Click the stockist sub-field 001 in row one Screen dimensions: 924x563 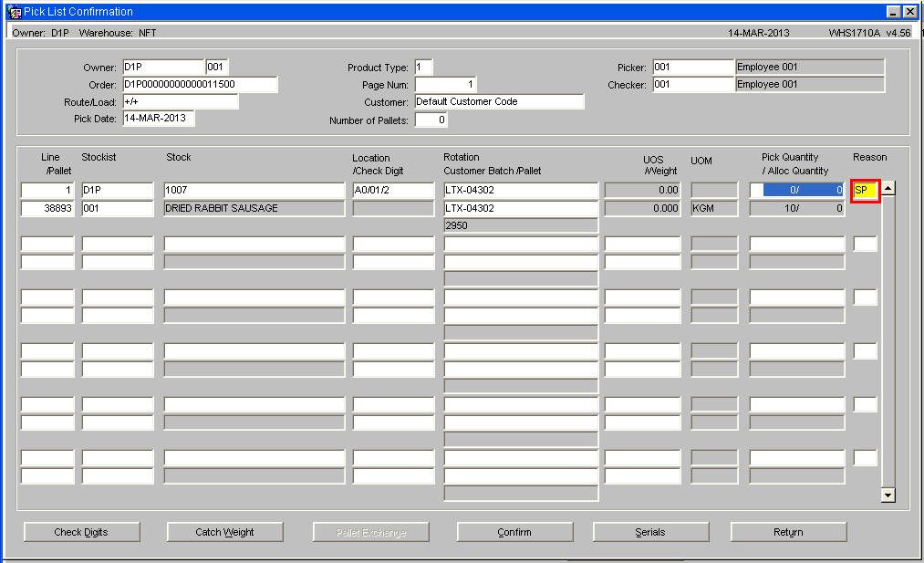pyautogui.click(x=118, y=209)
